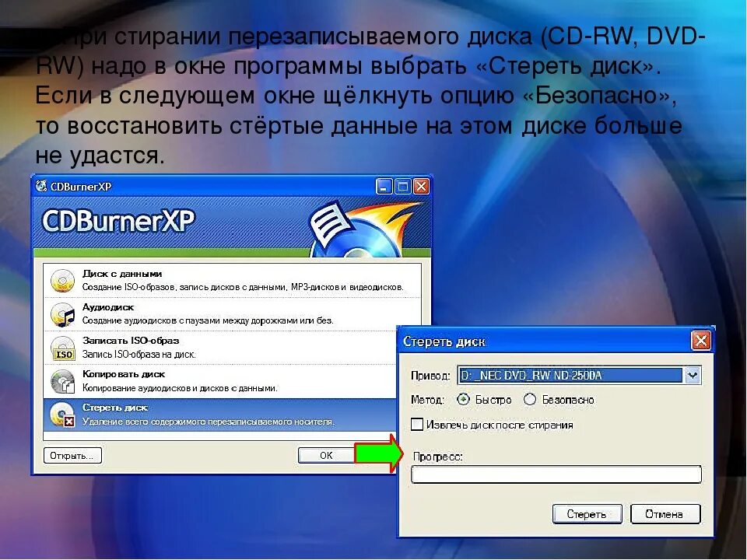
Task: Click the Copy disc icon
Action: tap(62, 381)
